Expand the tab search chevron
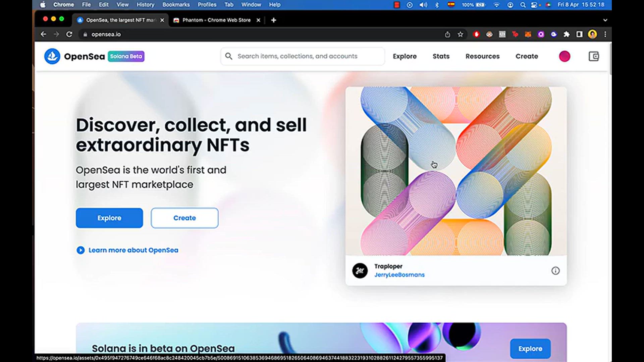Screen dimensions: 644x362 (605, 20)
